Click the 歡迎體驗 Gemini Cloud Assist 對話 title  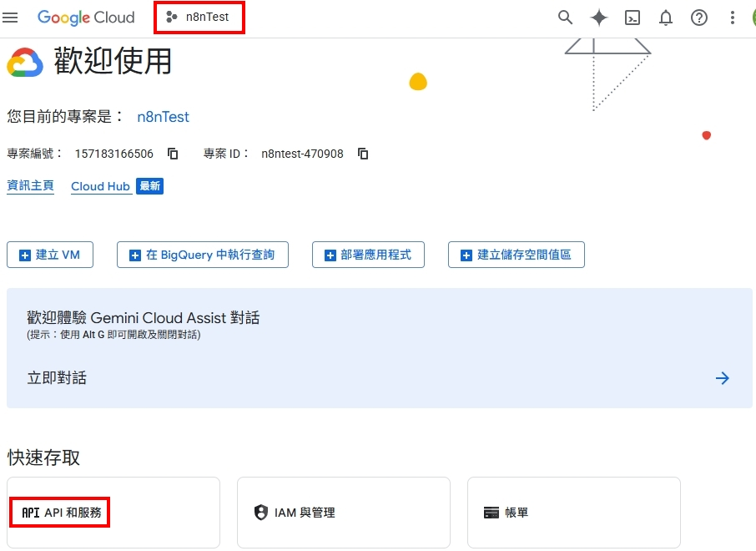click(144, 318)
